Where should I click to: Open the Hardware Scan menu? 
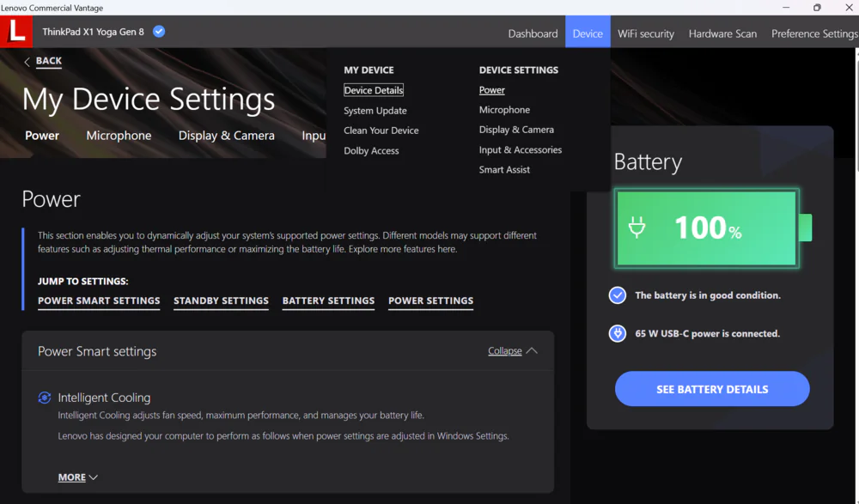722,33
